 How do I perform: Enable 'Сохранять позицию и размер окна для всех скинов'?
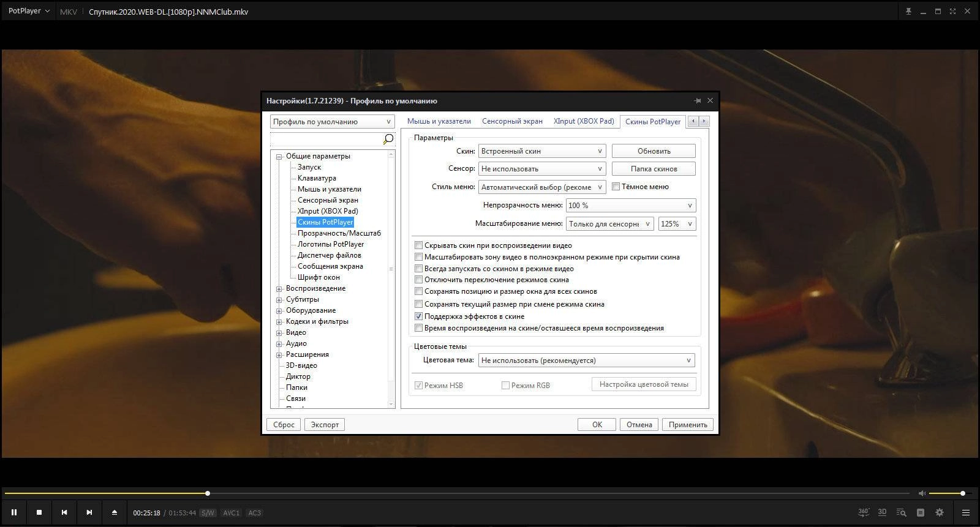coord(419,291)
